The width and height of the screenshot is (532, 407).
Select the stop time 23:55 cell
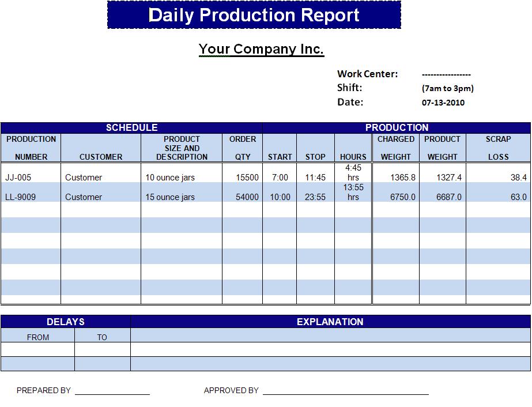[x=315, y=197]
